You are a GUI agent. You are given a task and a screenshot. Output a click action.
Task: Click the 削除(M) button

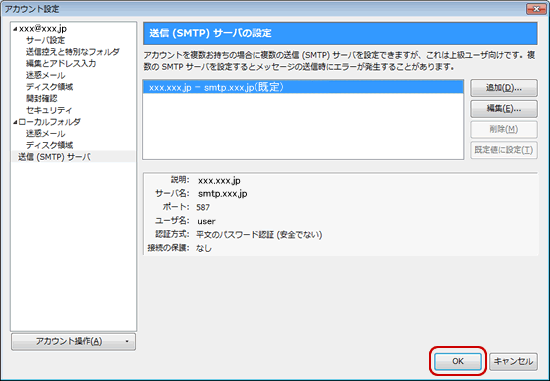tap(504, 129)
